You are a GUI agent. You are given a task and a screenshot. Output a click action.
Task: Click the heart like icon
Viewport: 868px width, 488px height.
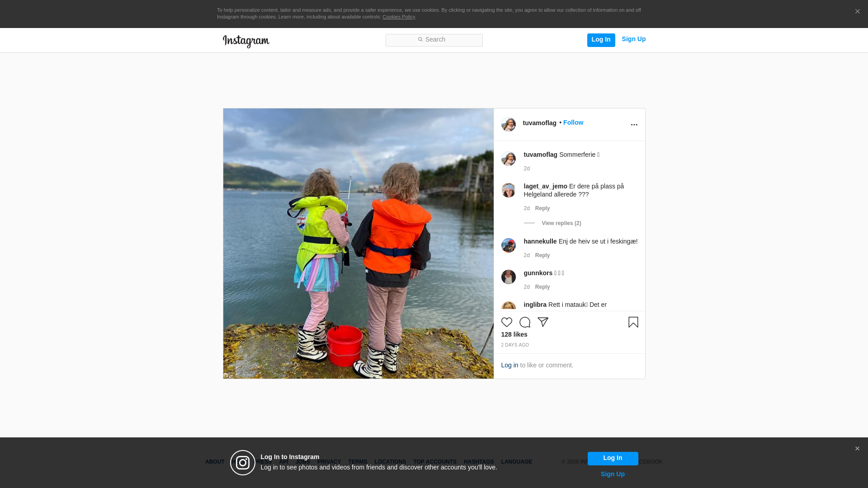click(507, 322)
